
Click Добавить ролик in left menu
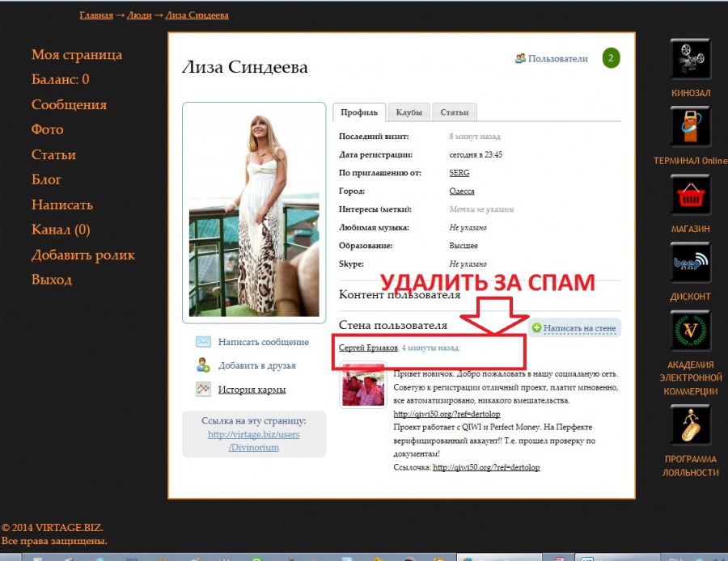click(x=83, y=255)
